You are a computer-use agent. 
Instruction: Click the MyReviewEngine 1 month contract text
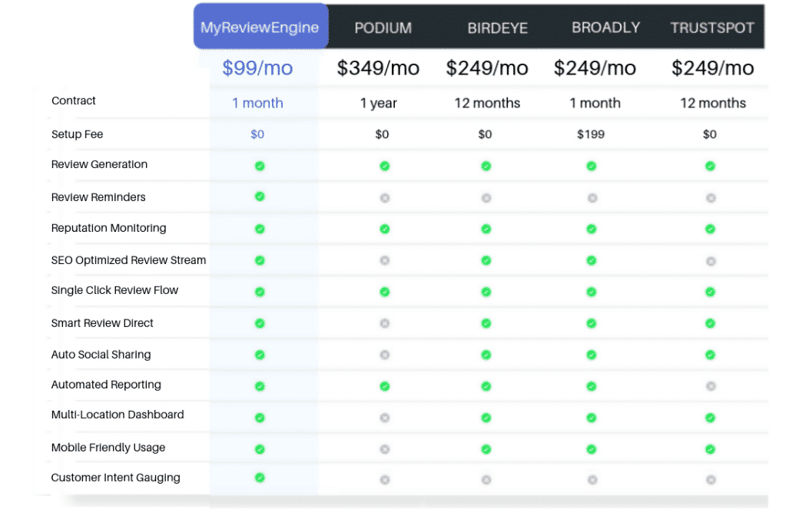pos(257,103)
